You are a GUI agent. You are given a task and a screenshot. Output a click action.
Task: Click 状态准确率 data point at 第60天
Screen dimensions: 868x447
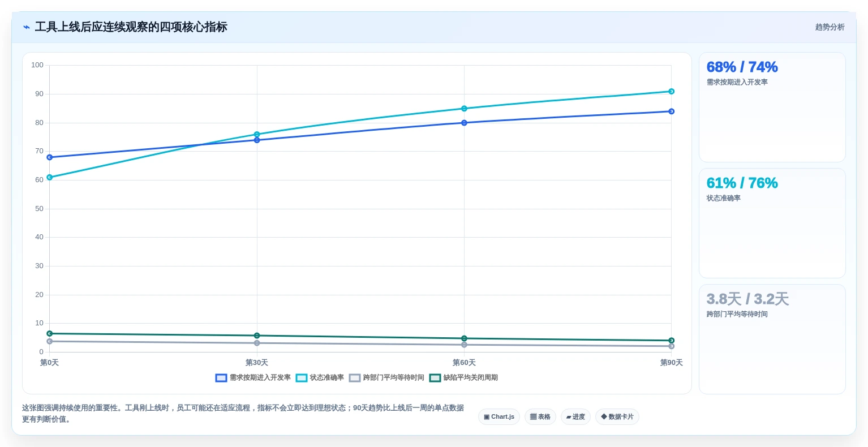pyautogui.click(x=464, y=109)
